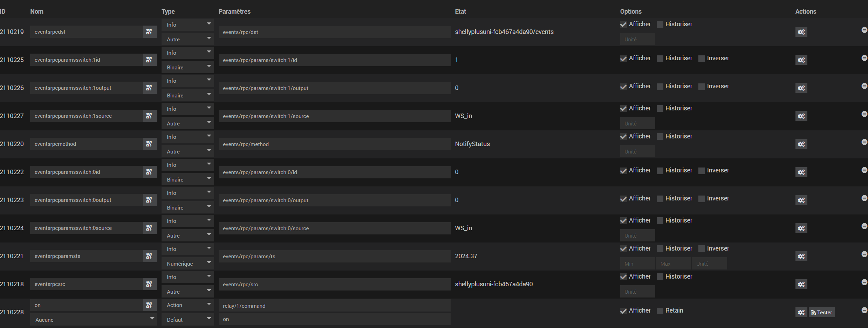This screenshot has width=868, height=328.
Task: Check Inverser for switch:1/output command
Action: (x=702, y=87)
